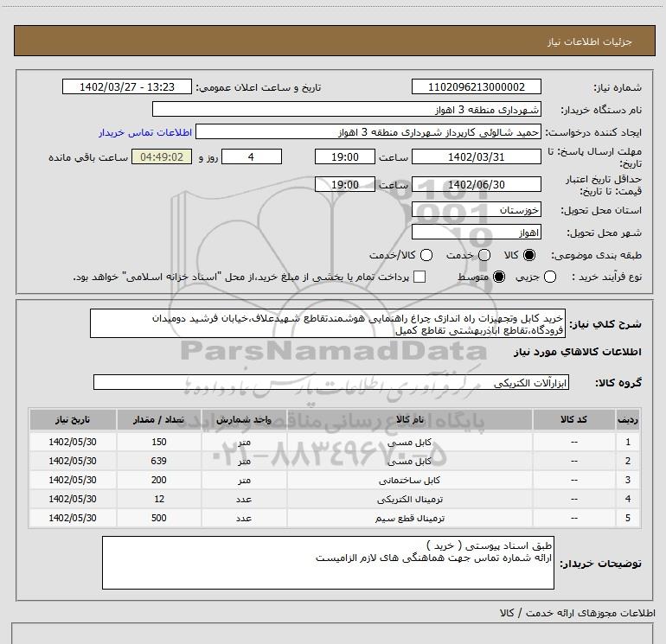The width and height of the screenshot is (666, 644).
Task: Click price validity time 19:00 field
Action: click(345, 184)
